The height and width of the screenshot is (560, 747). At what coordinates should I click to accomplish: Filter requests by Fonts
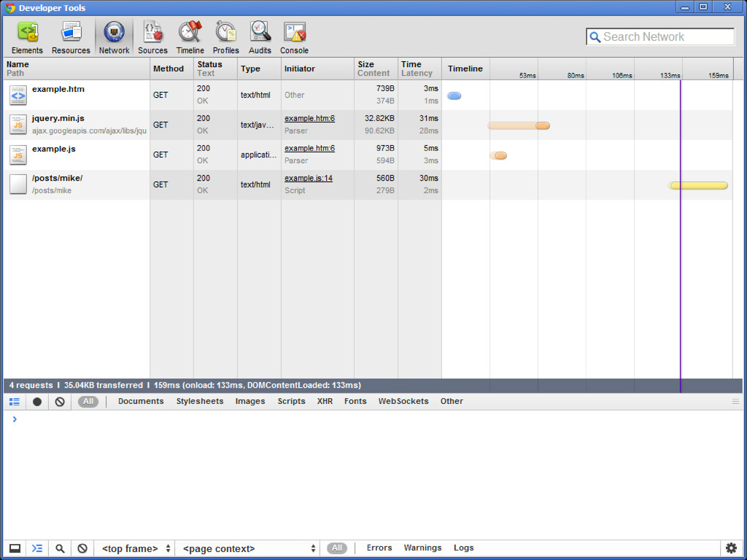point(355,402)
